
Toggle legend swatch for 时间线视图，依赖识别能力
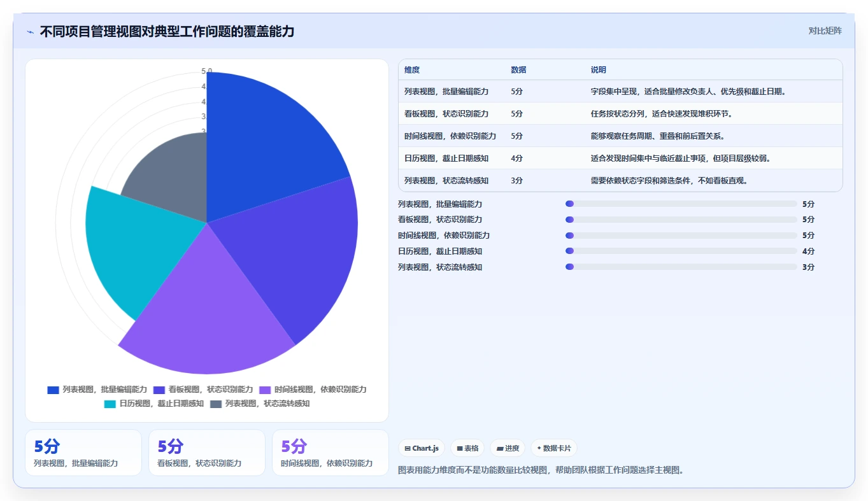coord(265,390)
